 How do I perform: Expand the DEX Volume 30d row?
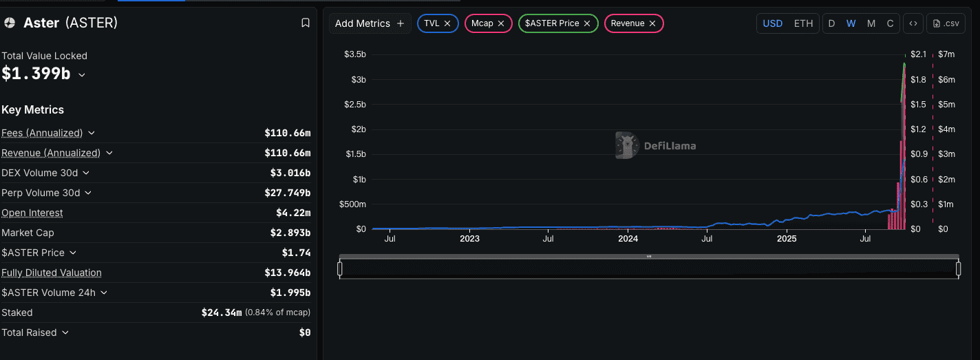pos(86,173)
